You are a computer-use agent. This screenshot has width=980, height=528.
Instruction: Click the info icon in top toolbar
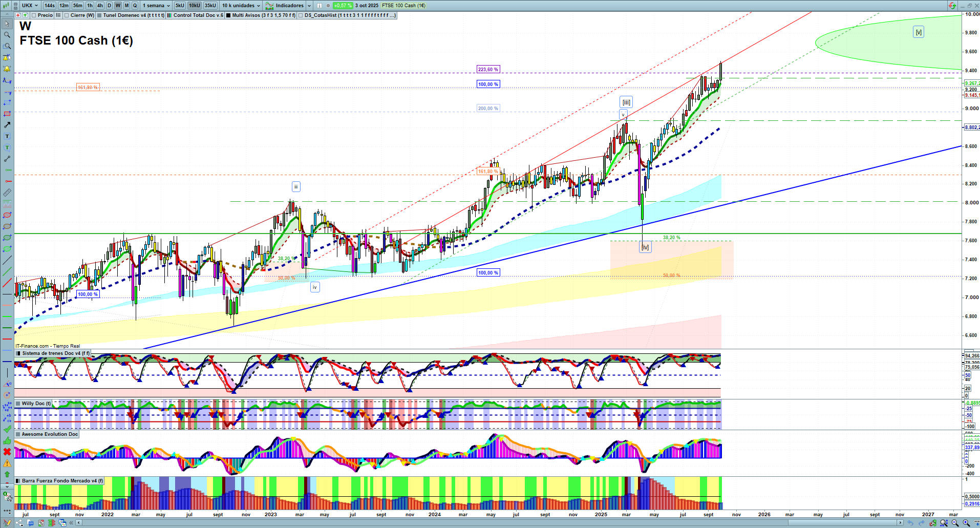point(319,6)
